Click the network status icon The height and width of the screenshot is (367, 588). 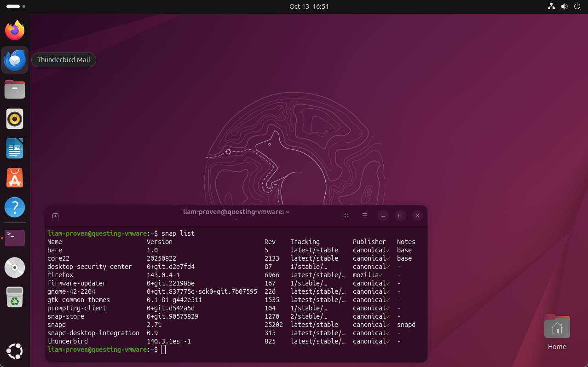tap(551, 6)
